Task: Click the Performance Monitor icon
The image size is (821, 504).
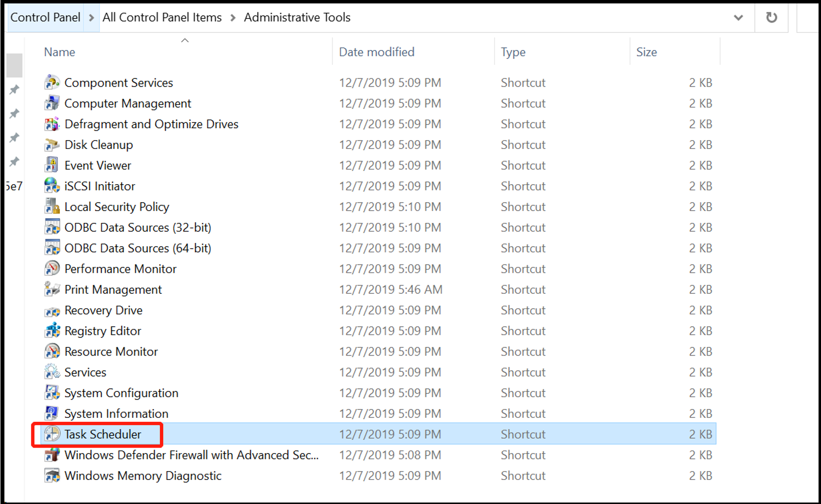Action: [52, 269]
